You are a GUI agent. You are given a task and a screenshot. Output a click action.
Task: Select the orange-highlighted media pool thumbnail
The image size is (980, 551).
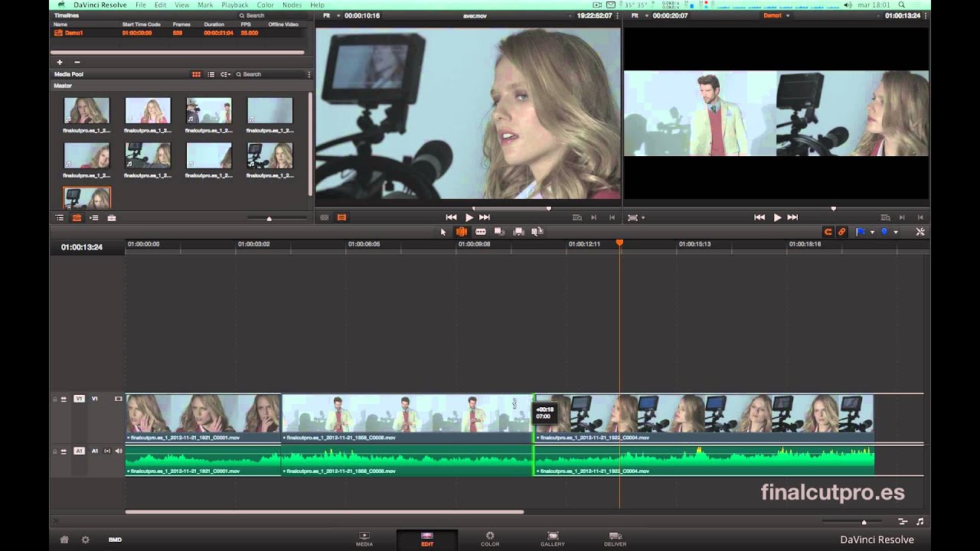pos(87,198)
